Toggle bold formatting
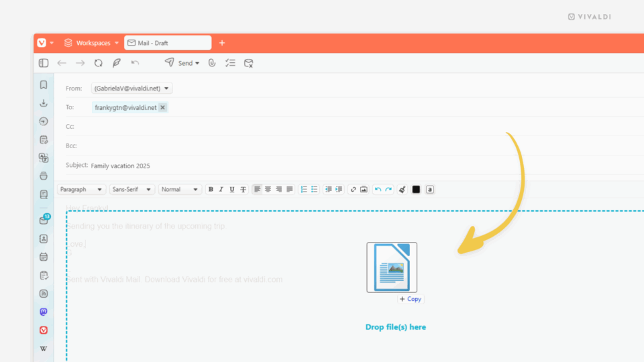This screenshot has height=362, width=644. tap(211, 189)
